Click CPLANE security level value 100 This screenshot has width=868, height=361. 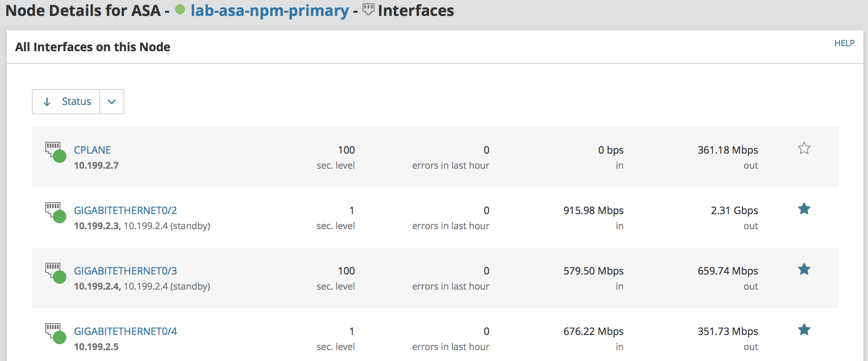click(x=346, y=150)
